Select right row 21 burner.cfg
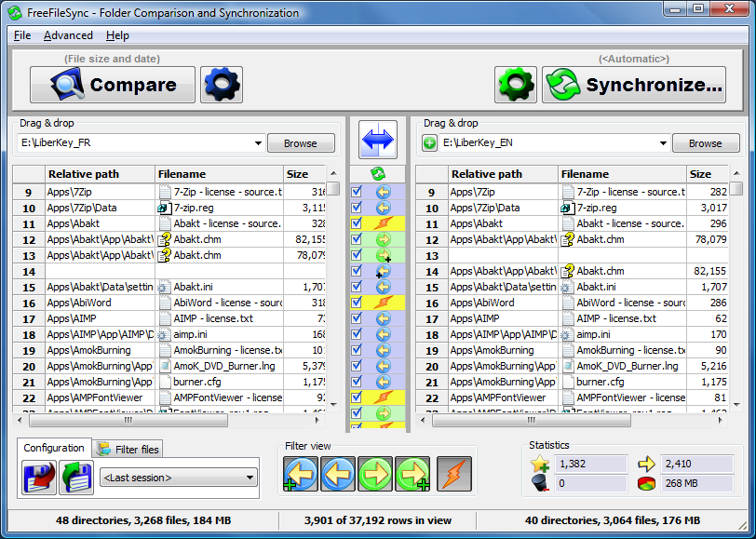Image resolution: width=756 pixels, height=539 pixels. [573, 382]
